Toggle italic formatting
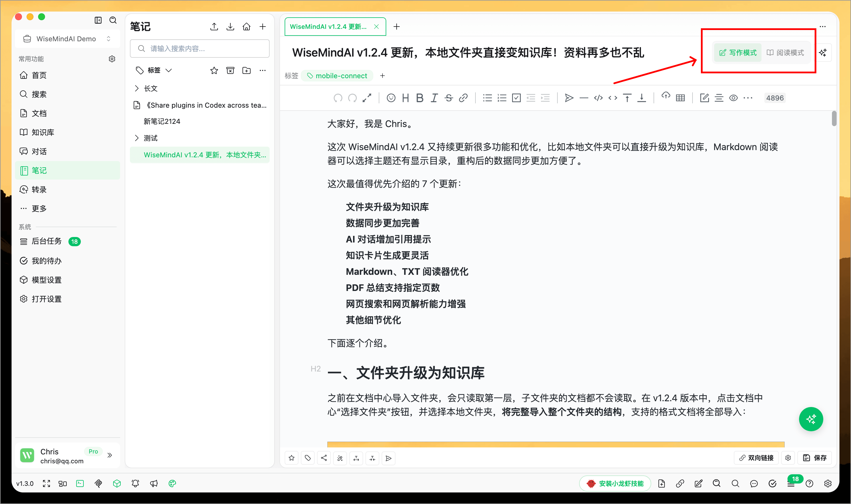 click(434, 98)
